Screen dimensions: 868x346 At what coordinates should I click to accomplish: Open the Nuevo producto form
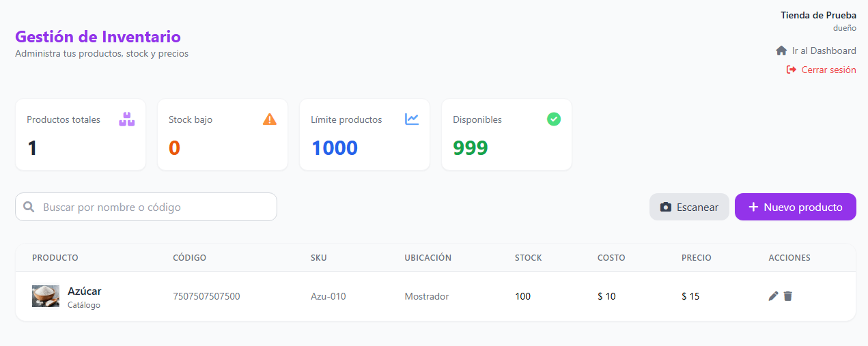point(796,207)
